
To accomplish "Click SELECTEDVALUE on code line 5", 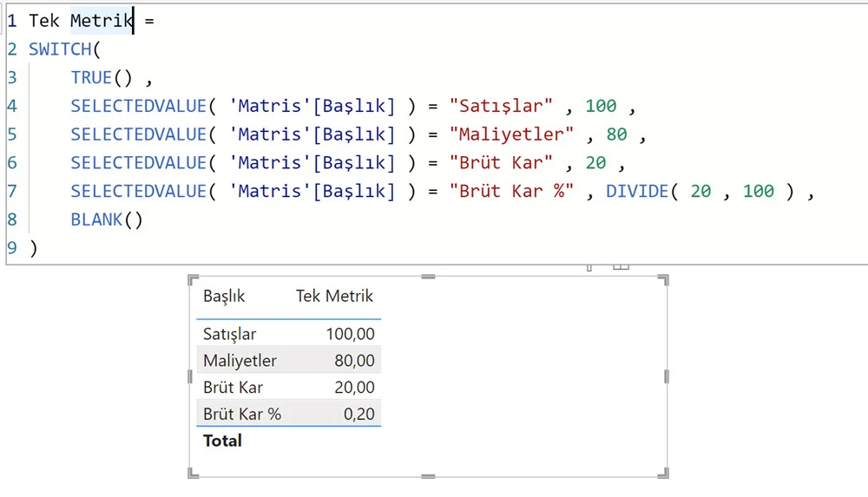I will tap(138, 134).
